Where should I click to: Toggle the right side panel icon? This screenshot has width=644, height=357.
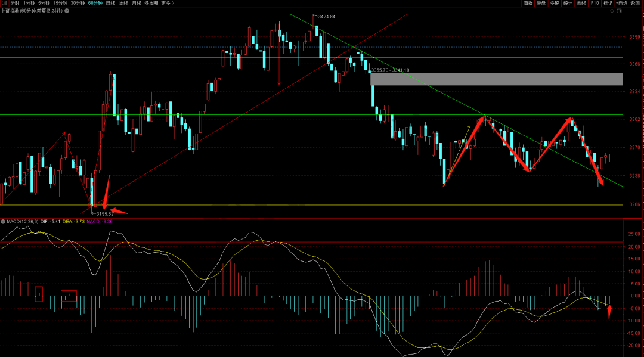(x=619, y=10)
